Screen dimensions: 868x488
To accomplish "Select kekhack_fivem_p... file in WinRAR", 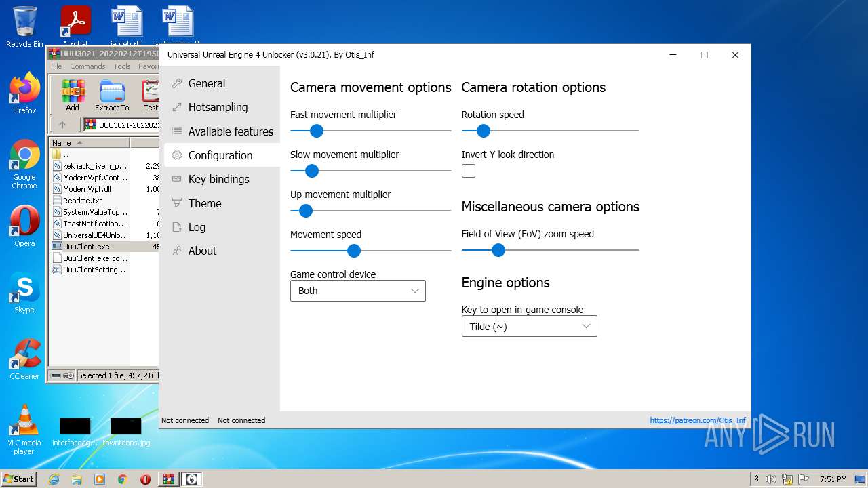I will click(104, 166).
